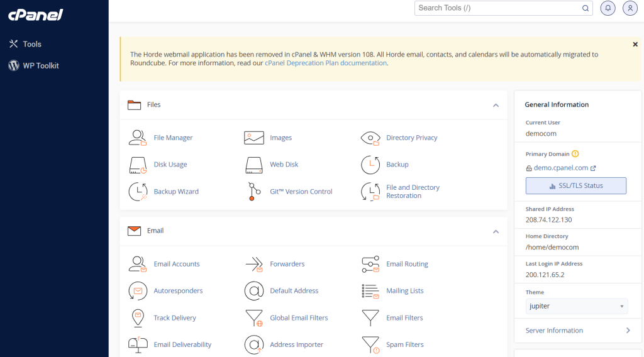Click the Primary Domain warning icon
Screen dimensions: 644x357
tap(575, 154)
